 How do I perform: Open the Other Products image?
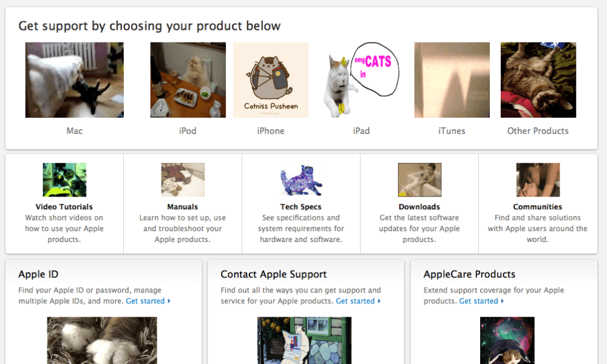[x=538, y=80]
